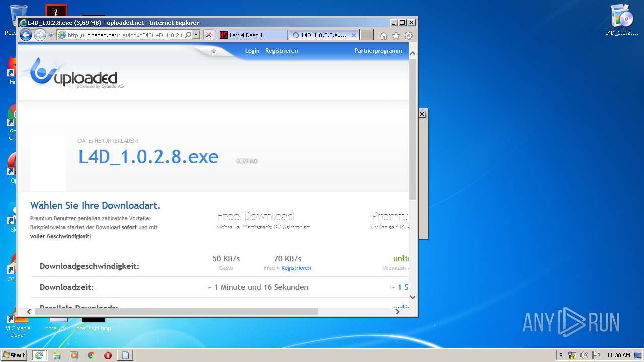Click the Premium download option

(390, 221)
